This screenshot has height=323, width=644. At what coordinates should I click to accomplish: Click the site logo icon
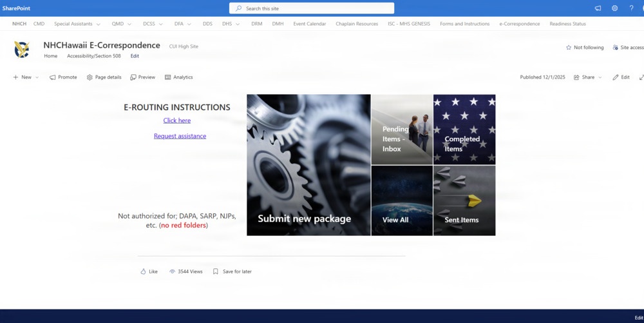(x=22, y=49)
